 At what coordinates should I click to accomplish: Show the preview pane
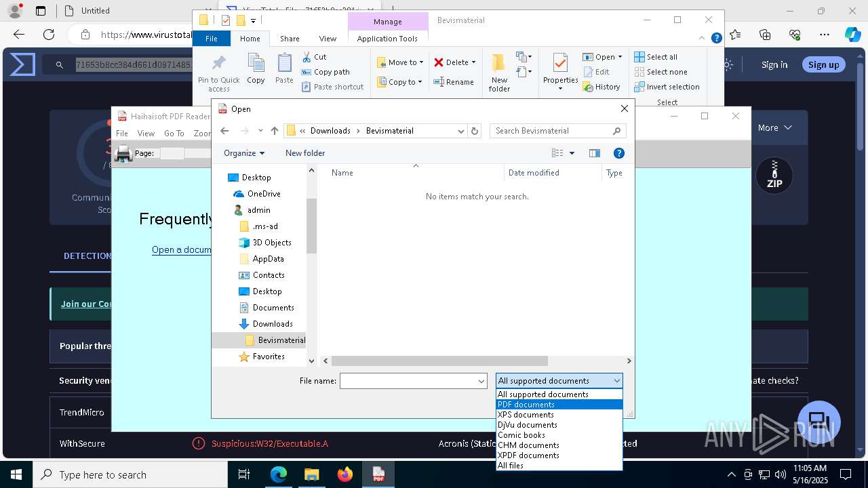[595, 153]
